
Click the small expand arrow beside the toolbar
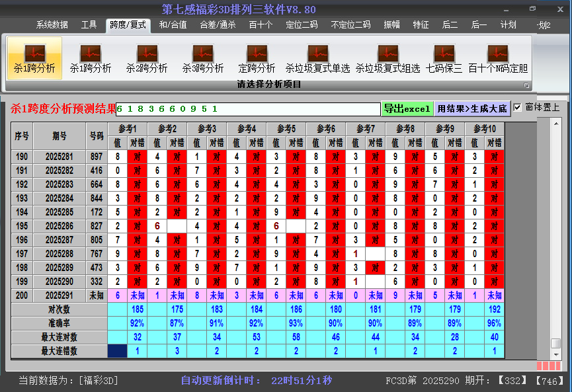[x=527, y=85]
